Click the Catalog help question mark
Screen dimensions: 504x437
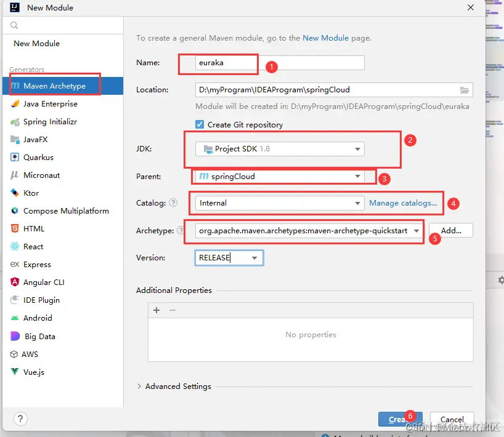tap(173, 202)
